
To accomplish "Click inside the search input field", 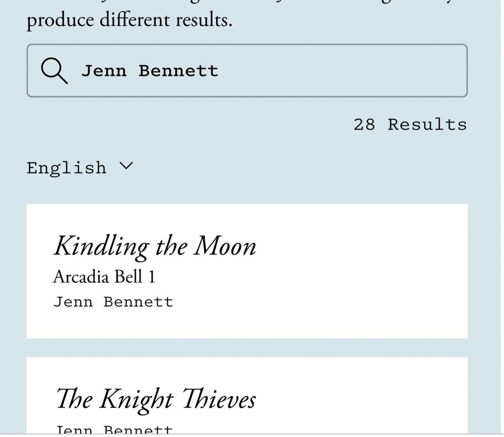I will 252,71.
